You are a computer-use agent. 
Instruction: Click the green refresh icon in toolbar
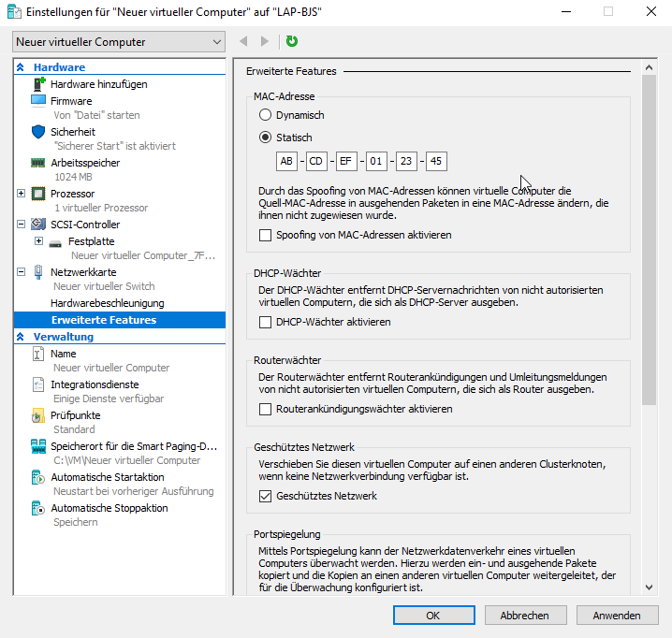tap(292, 41)
